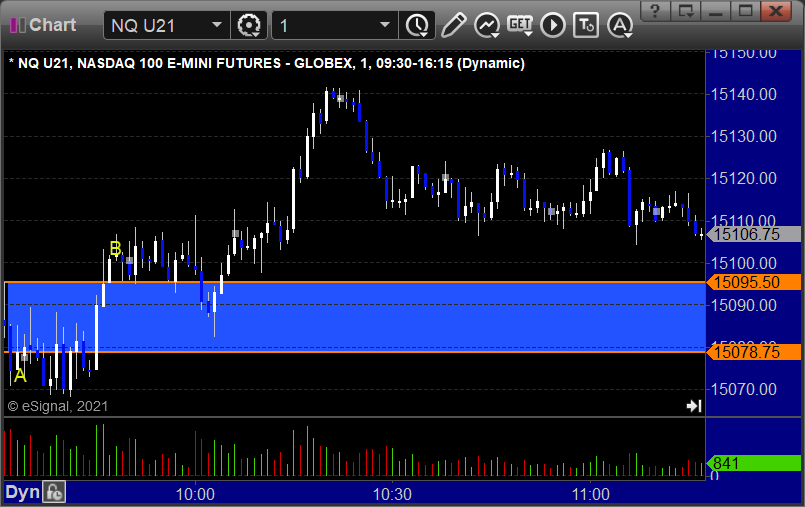805x507 pixels.
Task: Expand the NQ U21 symbol dropdown
Action: [x=217, y=25]
